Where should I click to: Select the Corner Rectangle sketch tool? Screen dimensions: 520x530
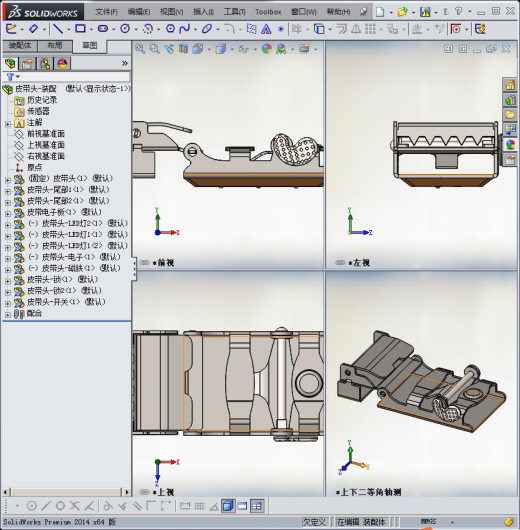click(80, 29)
